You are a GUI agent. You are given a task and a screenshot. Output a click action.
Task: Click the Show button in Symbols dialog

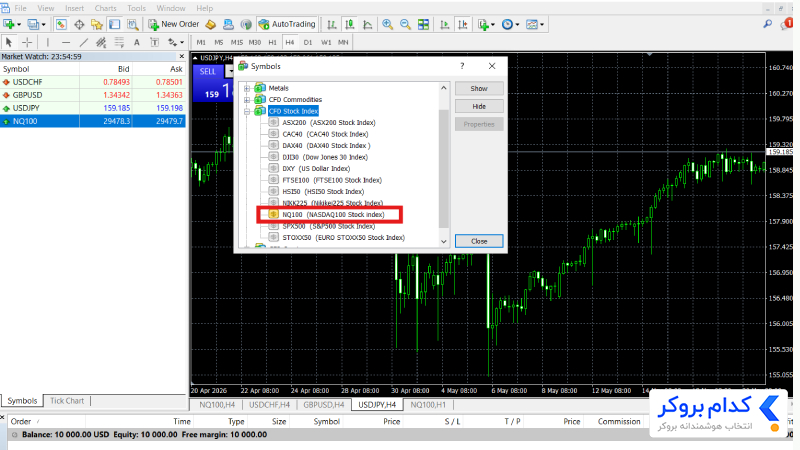[x=479, y=88]
